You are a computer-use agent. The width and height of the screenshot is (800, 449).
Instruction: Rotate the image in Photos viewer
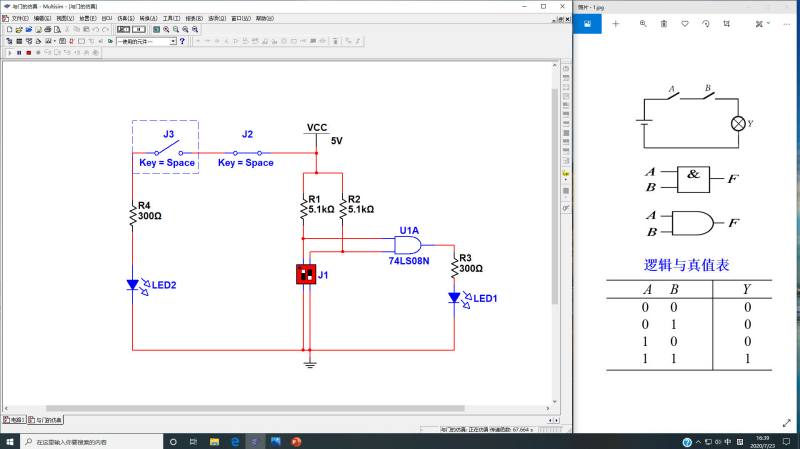(706, 23)
